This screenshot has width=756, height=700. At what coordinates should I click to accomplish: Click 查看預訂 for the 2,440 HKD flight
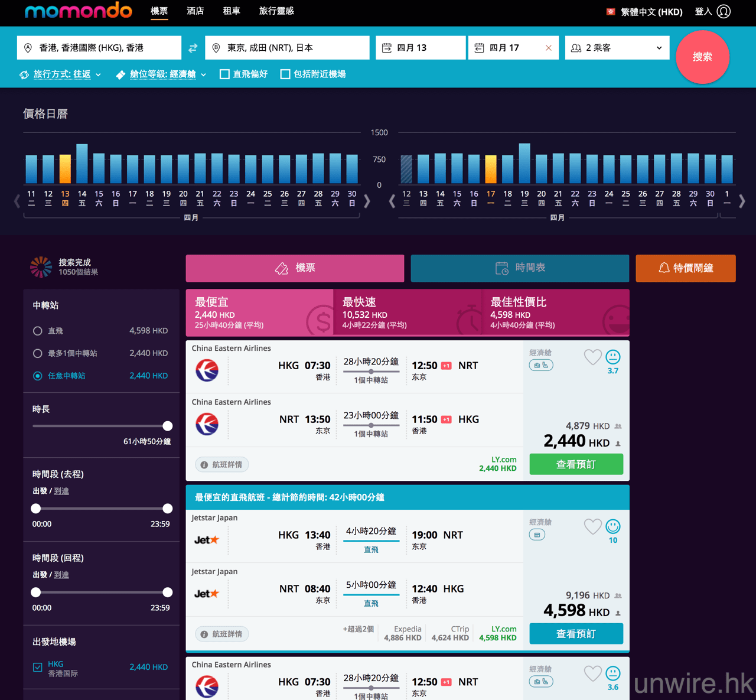point(576,464)
